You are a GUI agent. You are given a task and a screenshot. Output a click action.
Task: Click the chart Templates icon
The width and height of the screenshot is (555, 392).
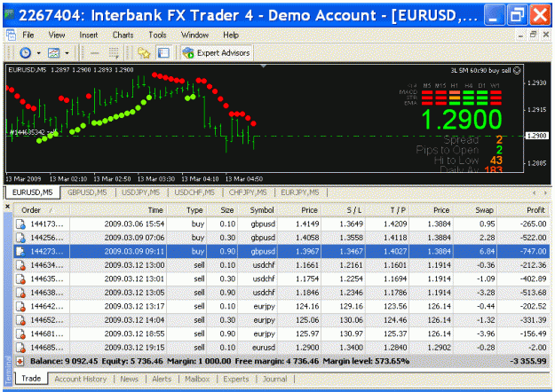54,53
